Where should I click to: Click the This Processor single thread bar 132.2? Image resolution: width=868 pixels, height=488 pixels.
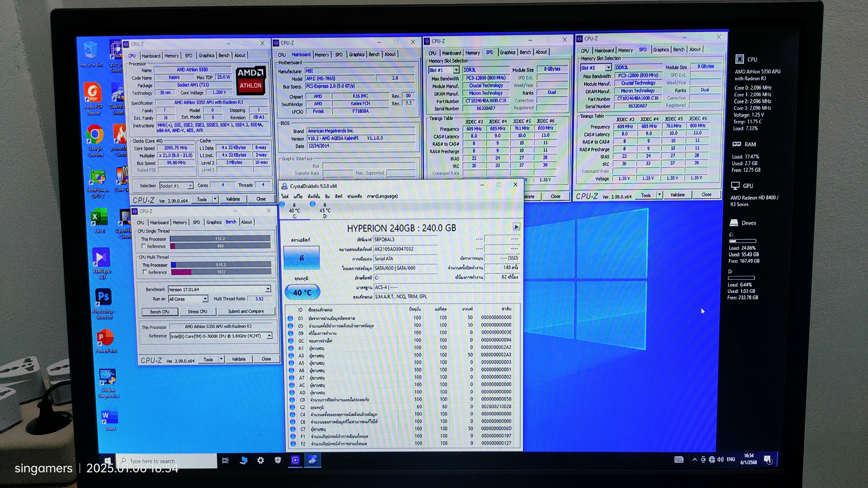220,238
